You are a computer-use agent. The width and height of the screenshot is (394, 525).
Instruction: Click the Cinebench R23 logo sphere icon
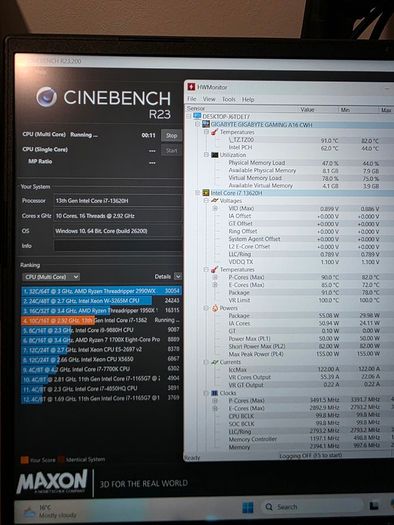click(x=47, y=97)
